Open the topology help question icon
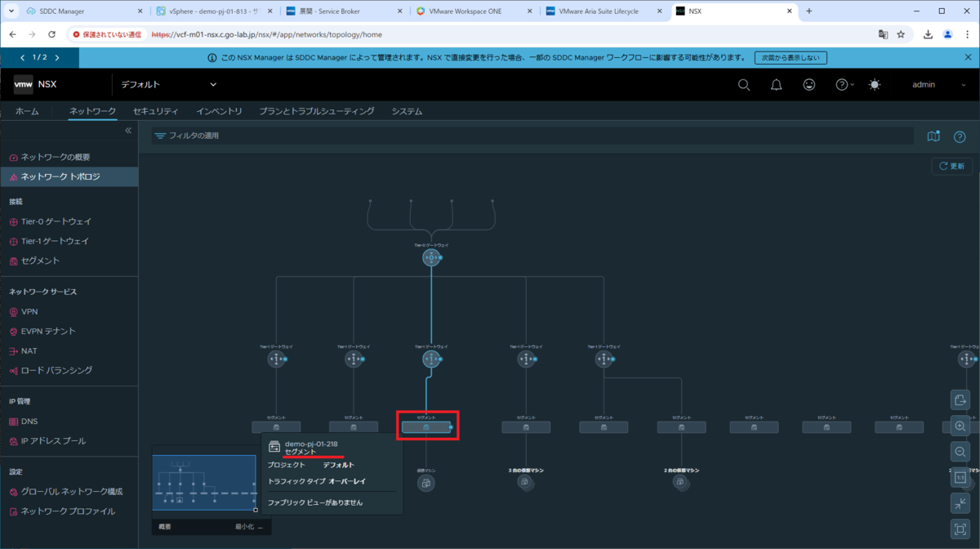980x549 pixels. (x=960, y=136)
